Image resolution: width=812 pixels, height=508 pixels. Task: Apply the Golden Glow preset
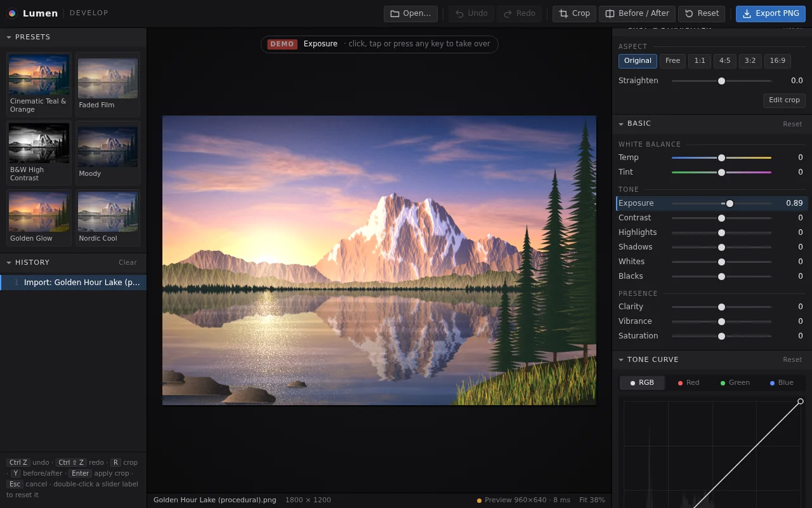click(39, 218)
